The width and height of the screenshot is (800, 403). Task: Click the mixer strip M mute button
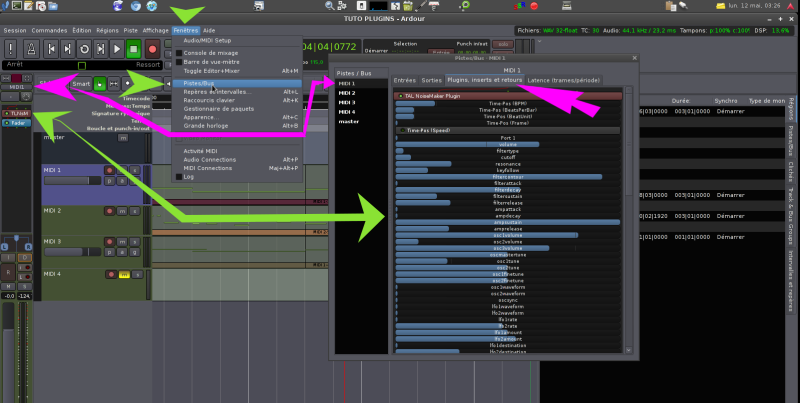[9, 287]
